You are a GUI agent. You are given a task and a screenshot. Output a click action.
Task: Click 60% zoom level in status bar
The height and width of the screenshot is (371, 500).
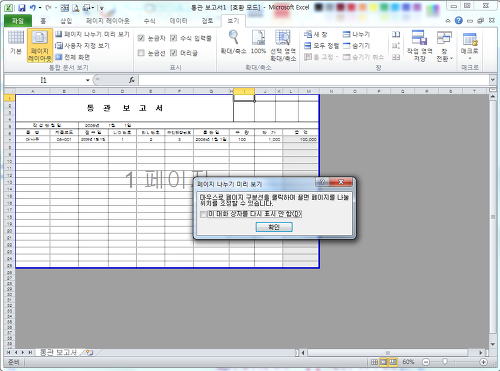408,362
